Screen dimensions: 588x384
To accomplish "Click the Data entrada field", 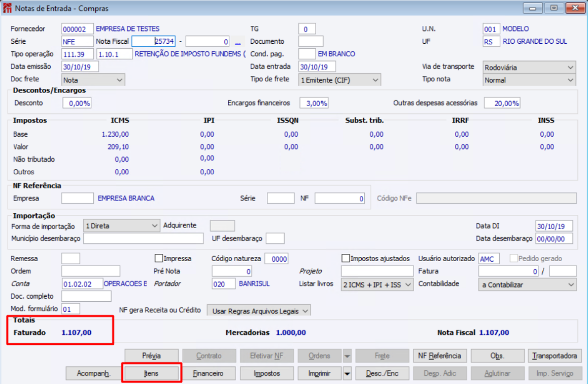I will coord(317,67).
